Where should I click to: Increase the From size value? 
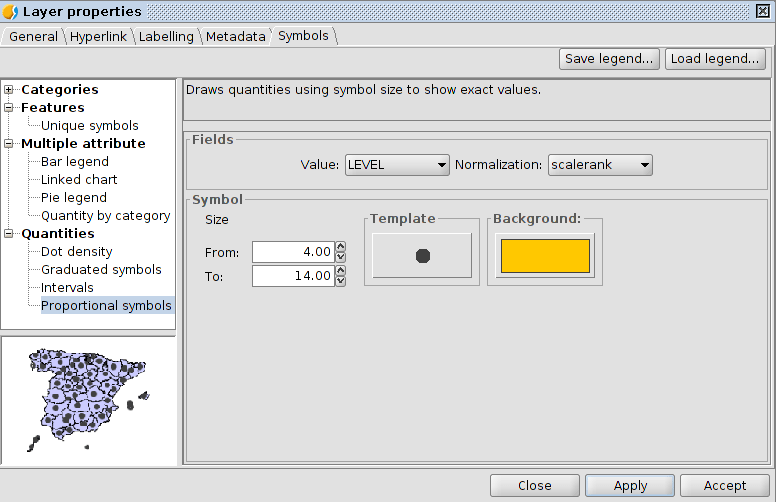pyautogui.click(x=341, y=246)
